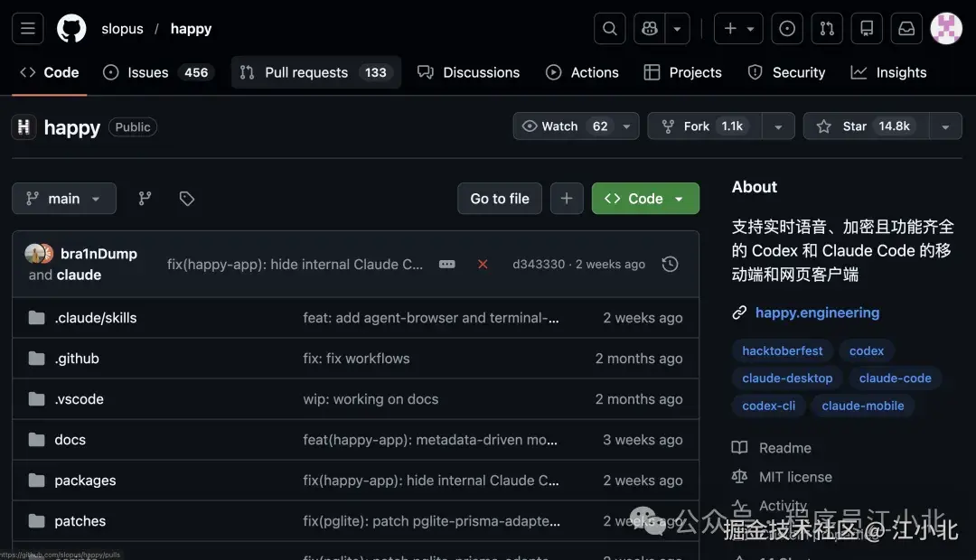This screenshot has height=560, width=976.
Task: Go to the Discussions tab
Action: [468, 73]
